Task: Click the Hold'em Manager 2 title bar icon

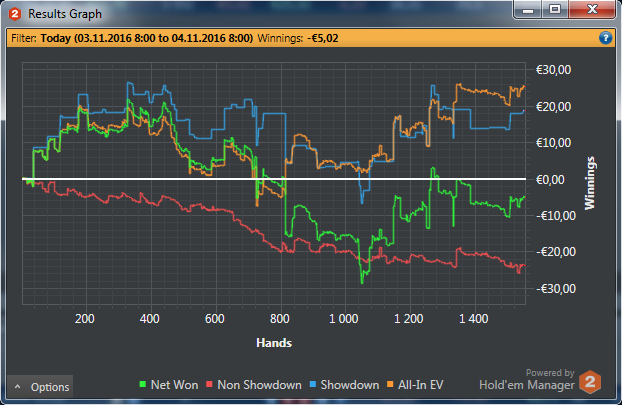Action: click(14, 14)
